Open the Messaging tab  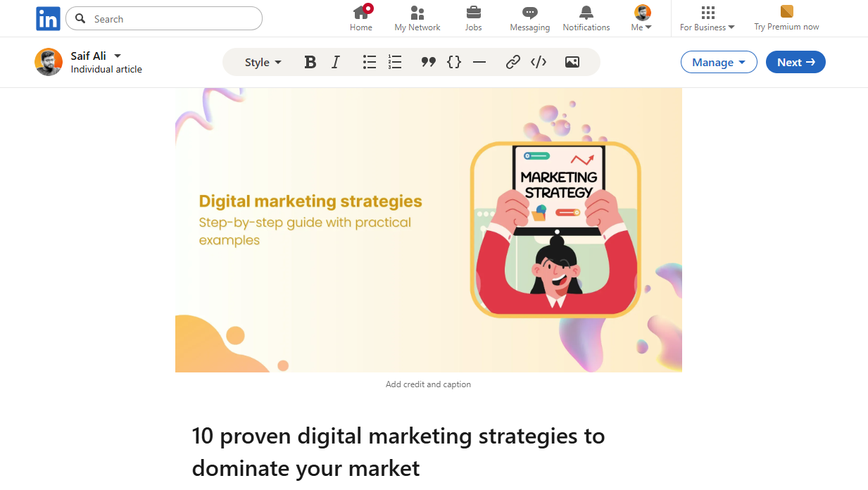tap(529, 19)
